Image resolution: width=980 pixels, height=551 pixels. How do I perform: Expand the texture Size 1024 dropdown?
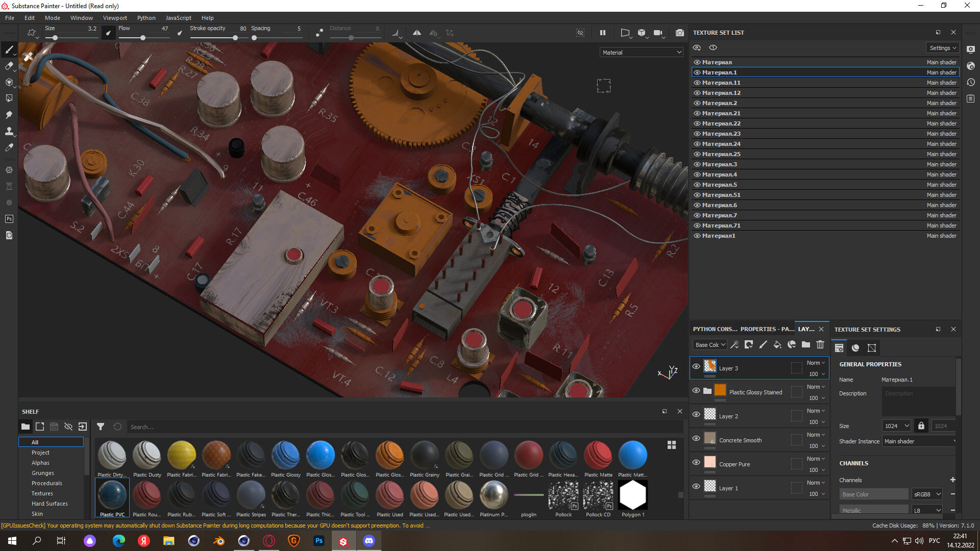coord(896,426)
